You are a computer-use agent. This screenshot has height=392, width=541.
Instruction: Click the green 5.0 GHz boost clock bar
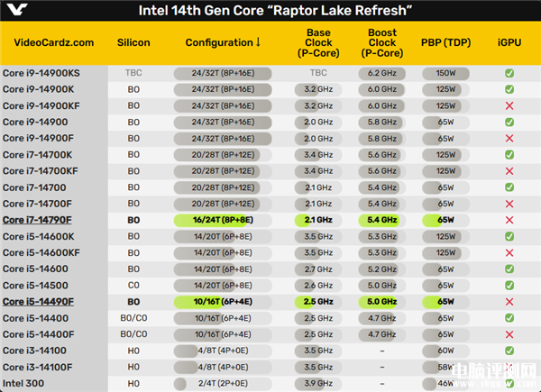[x=382, y=302]
